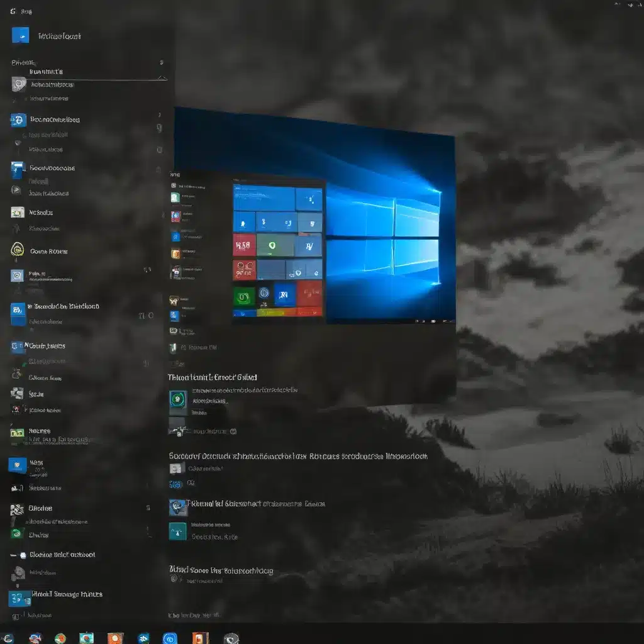Open the wide blue tile at the tile grid top
This screenshot has height=644, width=644.
click(x=264, y=197)
